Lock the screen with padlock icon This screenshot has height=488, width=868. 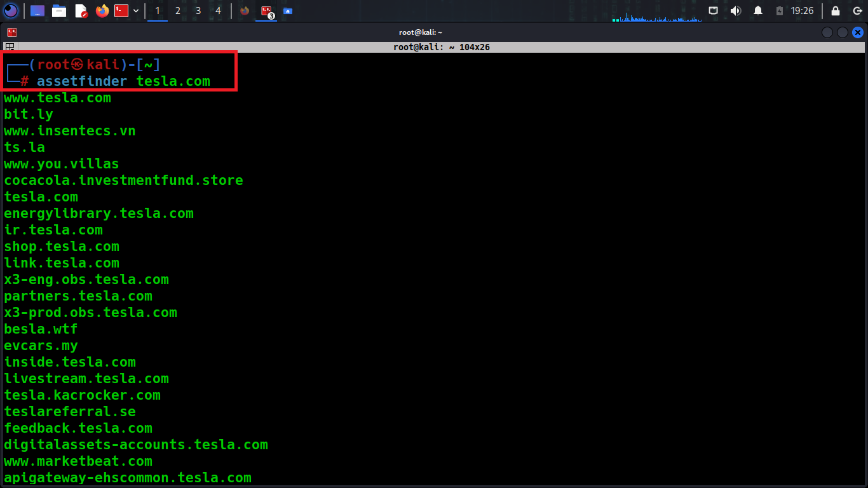click(836, 11)
